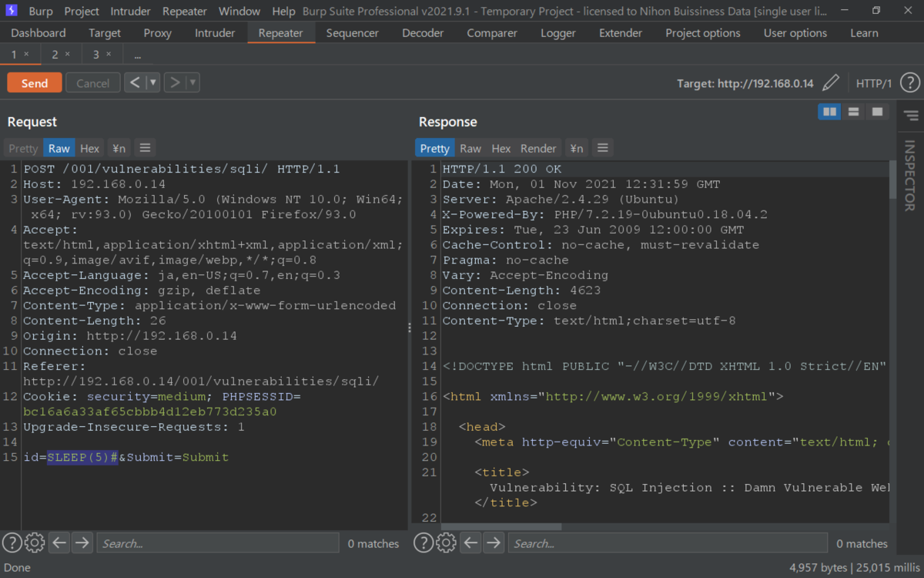Open the back history dropdown arrow
Screen dimensions: 924x578
coord(152,82)
